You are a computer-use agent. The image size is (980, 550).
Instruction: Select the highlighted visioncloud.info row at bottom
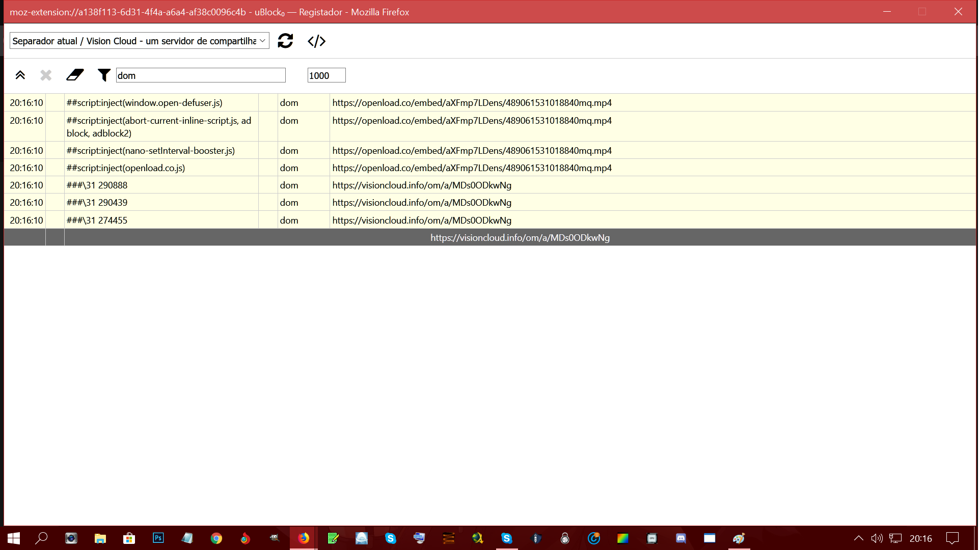pyautogui.click(x=520, y=237)
